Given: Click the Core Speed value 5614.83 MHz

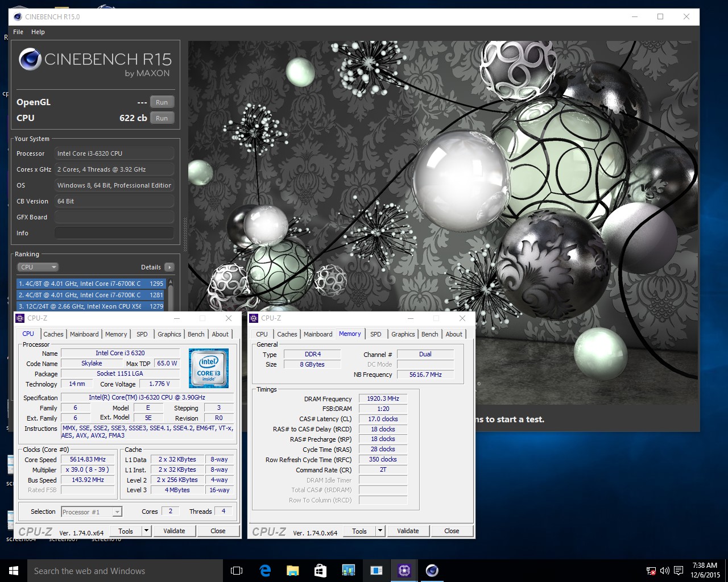Looking at the screenshot, I should (88, 459).
